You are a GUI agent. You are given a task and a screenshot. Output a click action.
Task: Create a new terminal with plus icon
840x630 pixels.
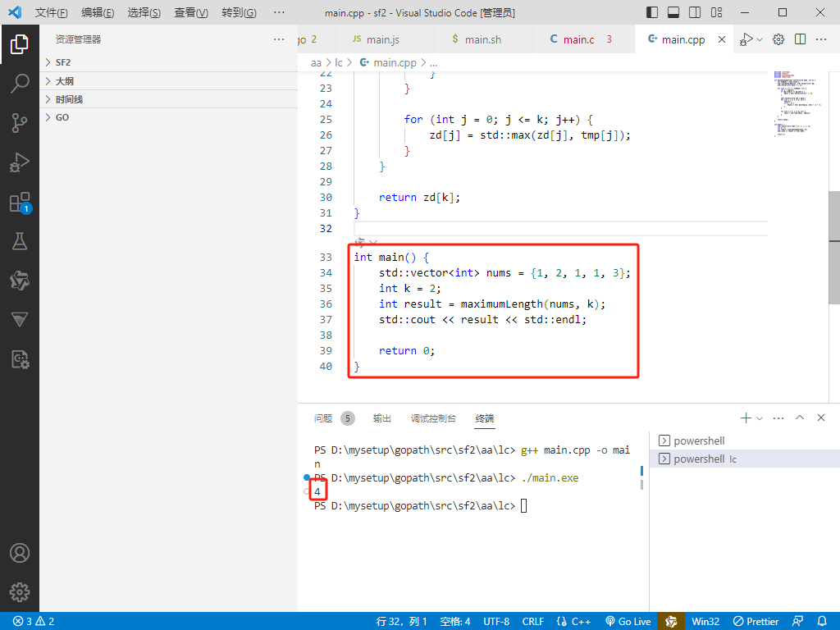point(746,418)
